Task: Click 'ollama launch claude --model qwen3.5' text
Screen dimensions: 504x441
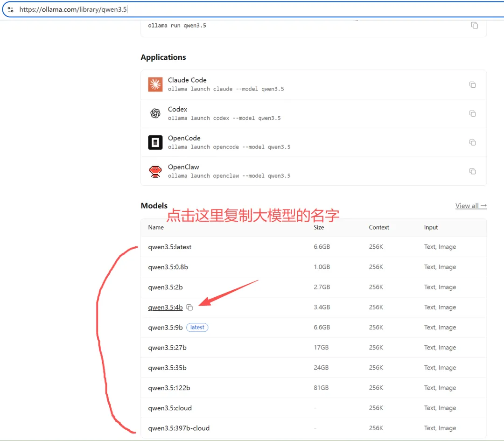Action: click(226, 89)
